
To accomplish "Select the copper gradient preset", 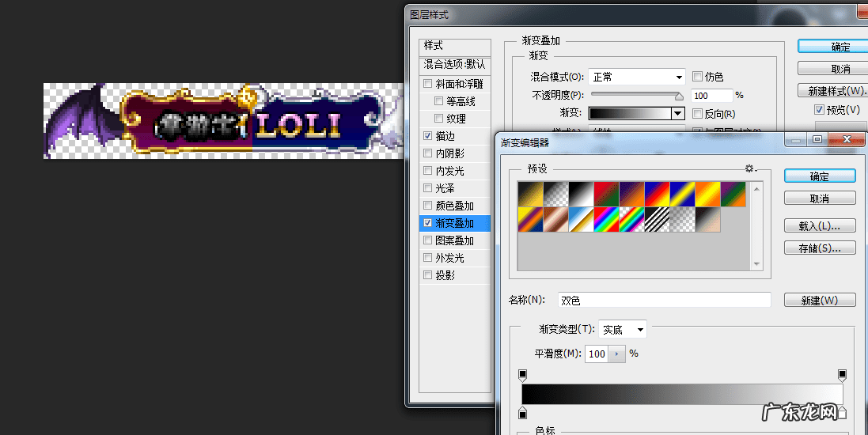I will [x=555, y=220].
